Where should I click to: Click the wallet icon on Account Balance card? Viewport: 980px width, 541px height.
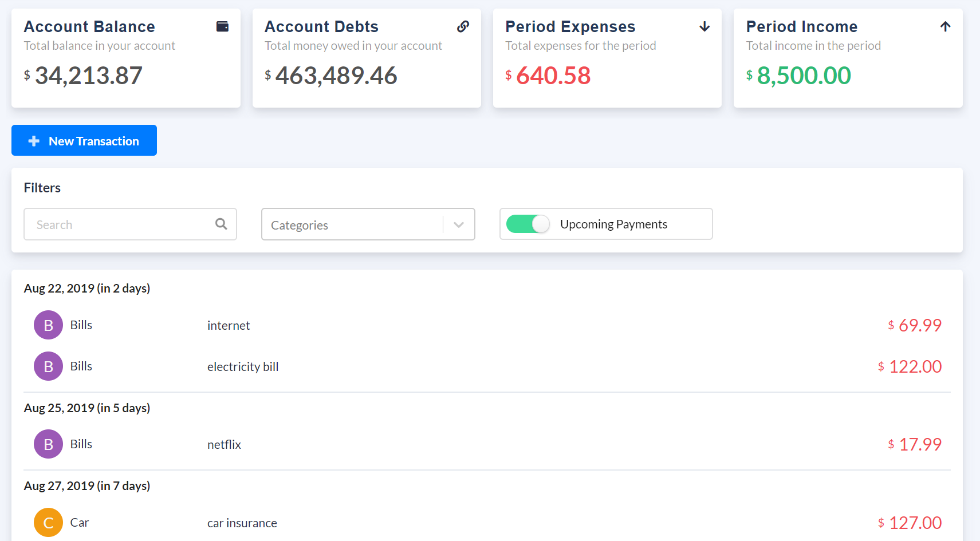pos(222,26)
